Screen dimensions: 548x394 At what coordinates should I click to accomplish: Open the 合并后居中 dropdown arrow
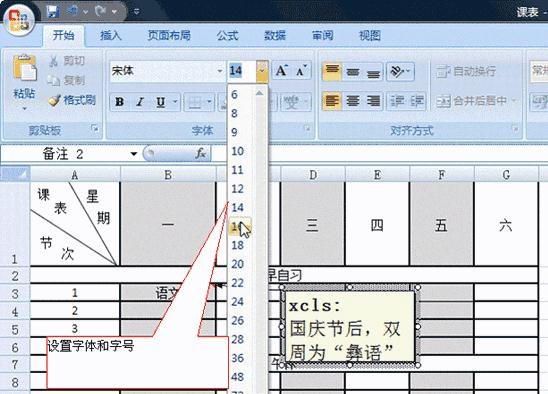514,101
